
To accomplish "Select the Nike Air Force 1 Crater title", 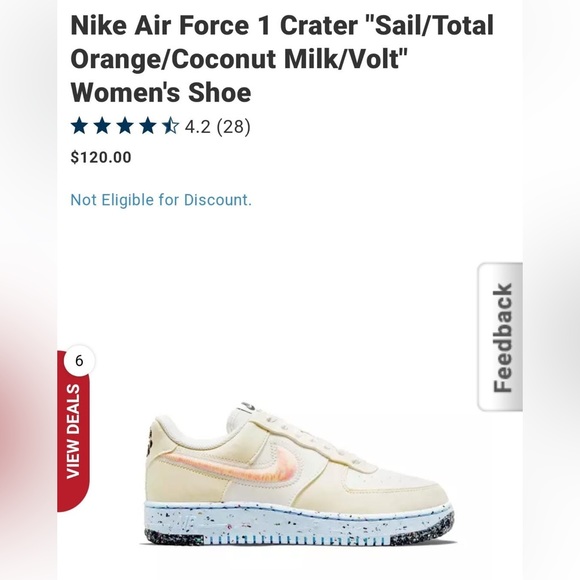I will click(282, 58).
